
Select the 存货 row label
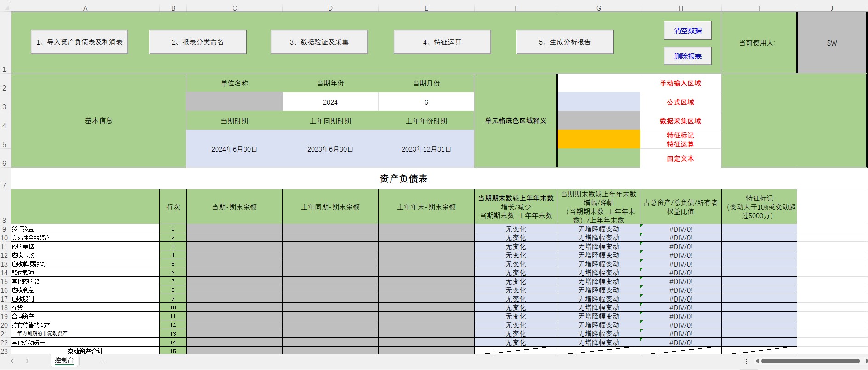pos(85,307)
